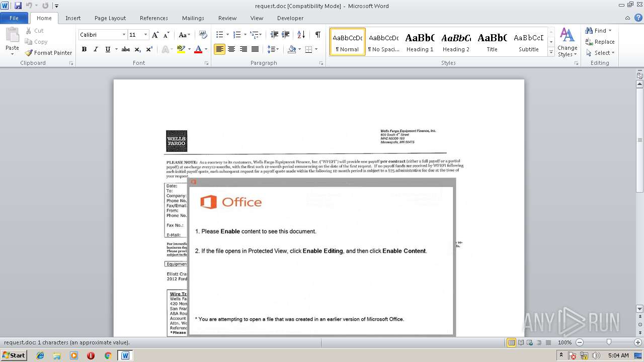Click the Save icon in Quick Access toolbar
644x362 pixels.
[18, 6]
